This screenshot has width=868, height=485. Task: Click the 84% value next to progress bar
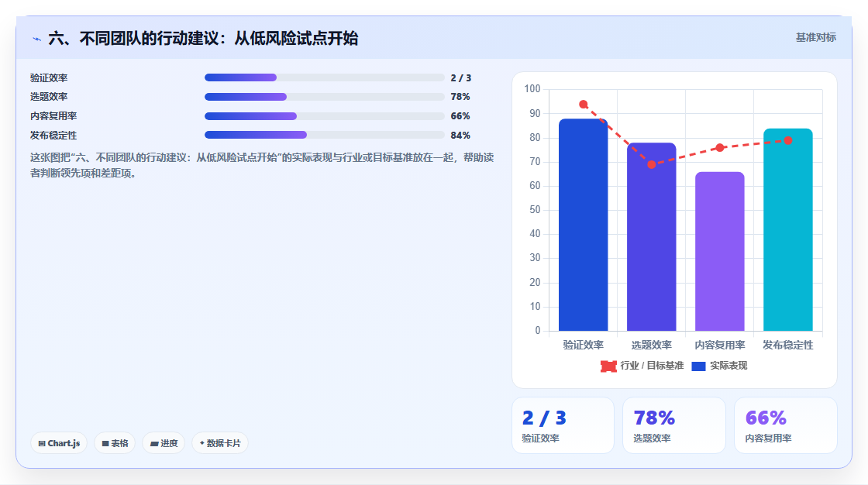(460, 136)
